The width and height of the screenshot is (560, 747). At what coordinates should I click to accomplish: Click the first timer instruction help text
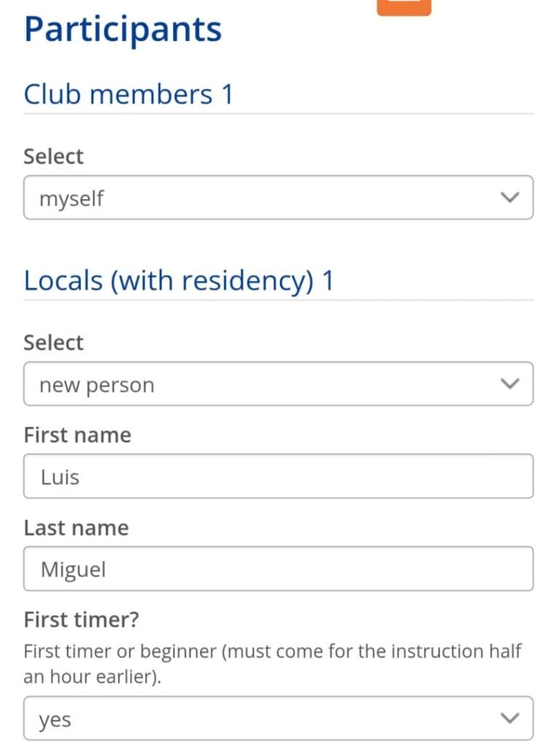(x=273, y=664)
